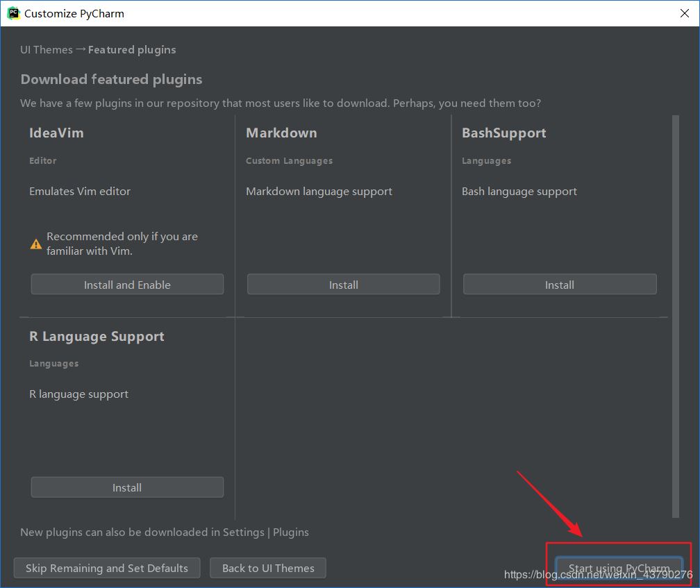Click the Download featured plugins heading

111,80
